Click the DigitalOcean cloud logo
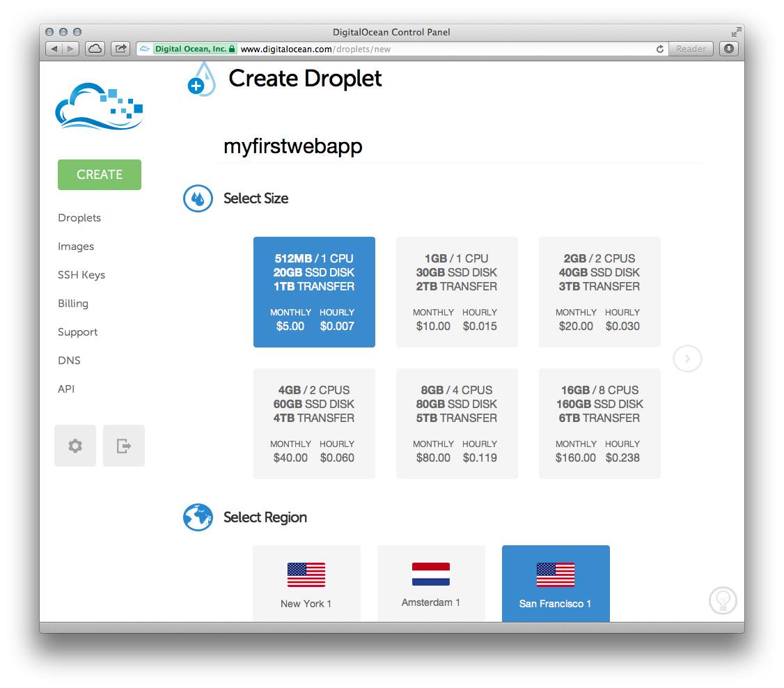The width and height of the screenshot is (784, 688). pos(99,107)
